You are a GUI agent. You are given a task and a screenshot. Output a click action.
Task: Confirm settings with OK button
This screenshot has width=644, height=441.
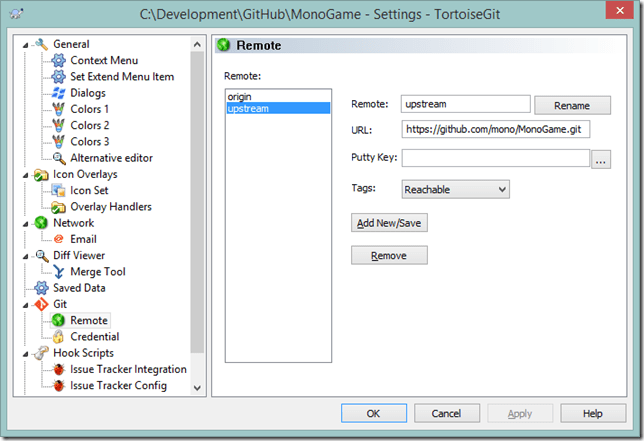373,413
